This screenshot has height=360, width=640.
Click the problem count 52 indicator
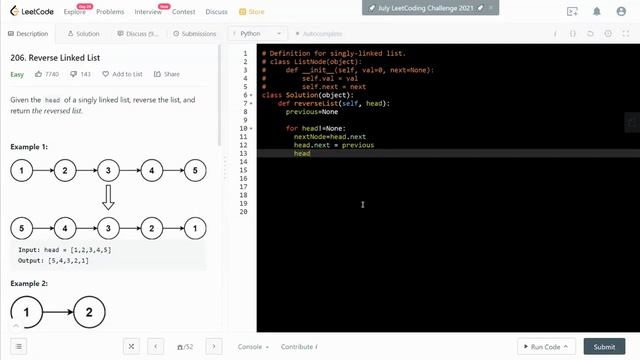[185, 347]
